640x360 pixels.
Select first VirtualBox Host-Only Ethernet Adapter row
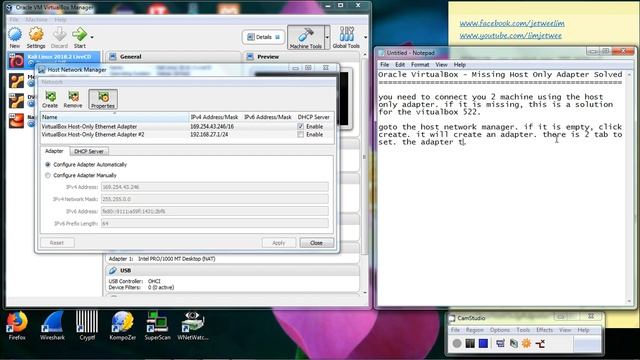(x=187, y=127)
